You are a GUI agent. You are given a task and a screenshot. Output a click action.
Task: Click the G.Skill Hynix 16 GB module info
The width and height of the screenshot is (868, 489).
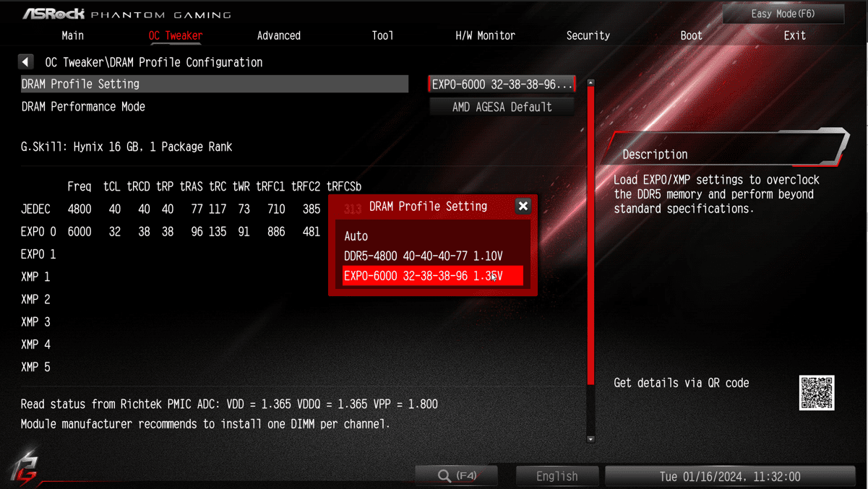point(126,147)
